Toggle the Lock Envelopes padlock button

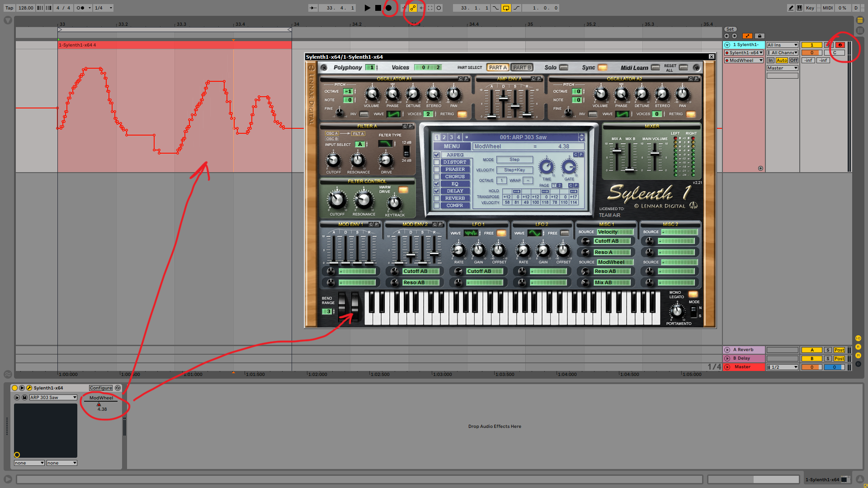point(759,36)
